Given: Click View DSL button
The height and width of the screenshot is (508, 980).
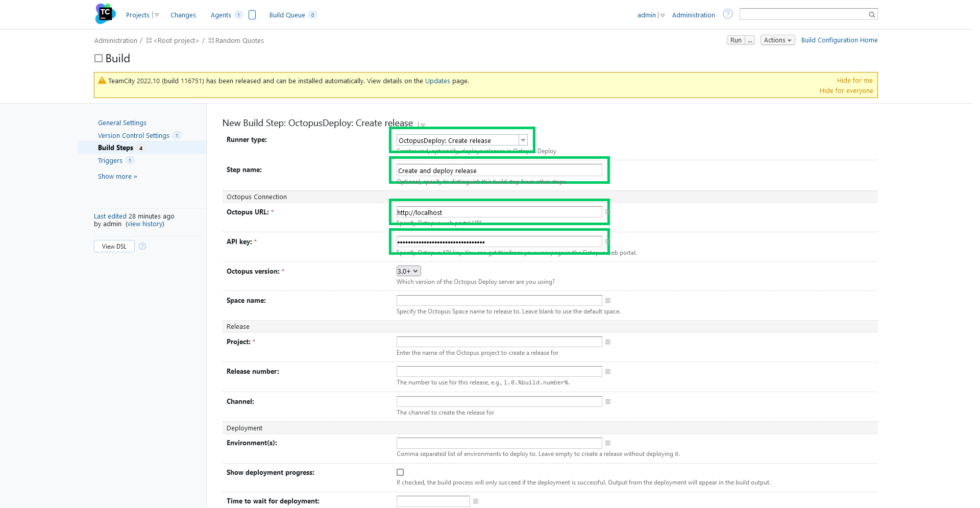Looking at the screenshot, I should (114, 246).
